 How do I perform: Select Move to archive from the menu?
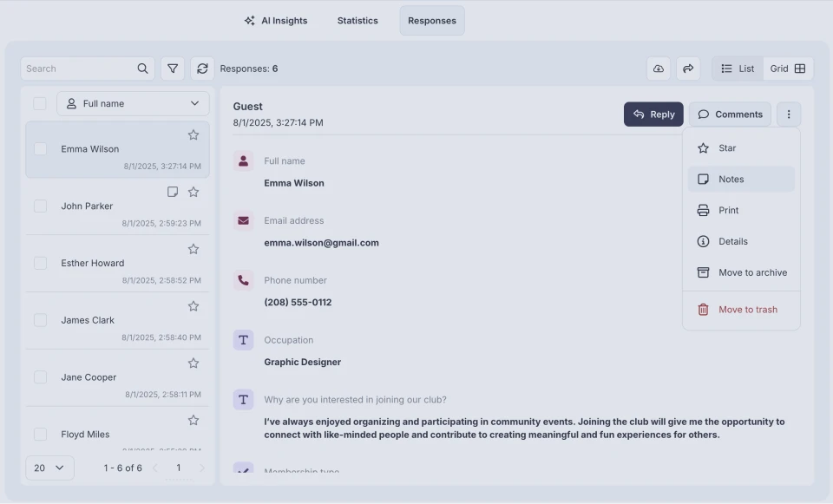point(742,272)
